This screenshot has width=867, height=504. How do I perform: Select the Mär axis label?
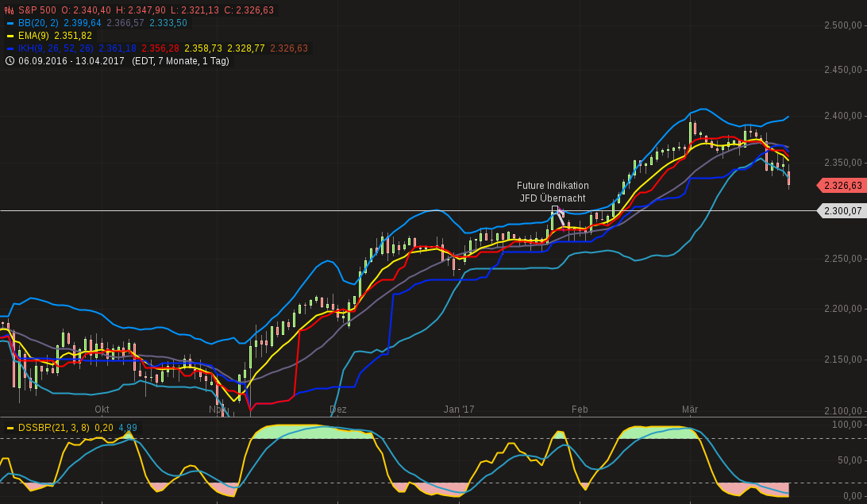[690, 410]
